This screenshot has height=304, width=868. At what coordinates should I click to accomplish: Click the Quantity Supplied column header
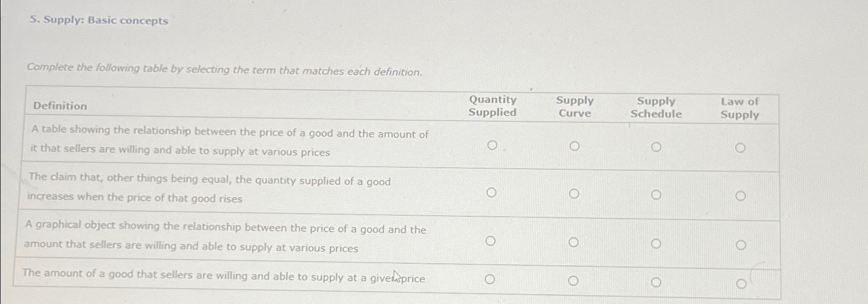[x=492, y=107]
